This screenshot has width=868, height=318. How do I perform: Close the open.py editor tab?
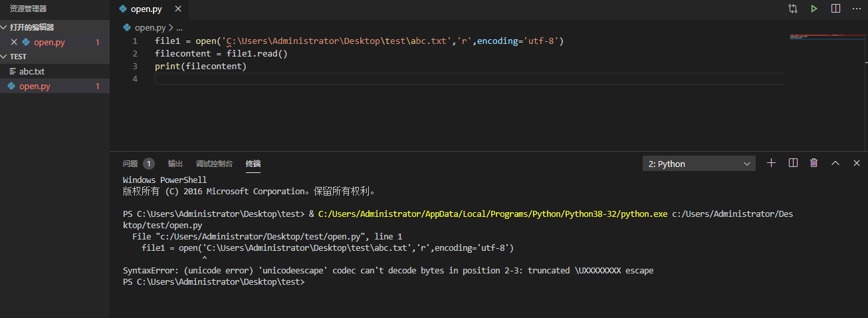(177, 9)
